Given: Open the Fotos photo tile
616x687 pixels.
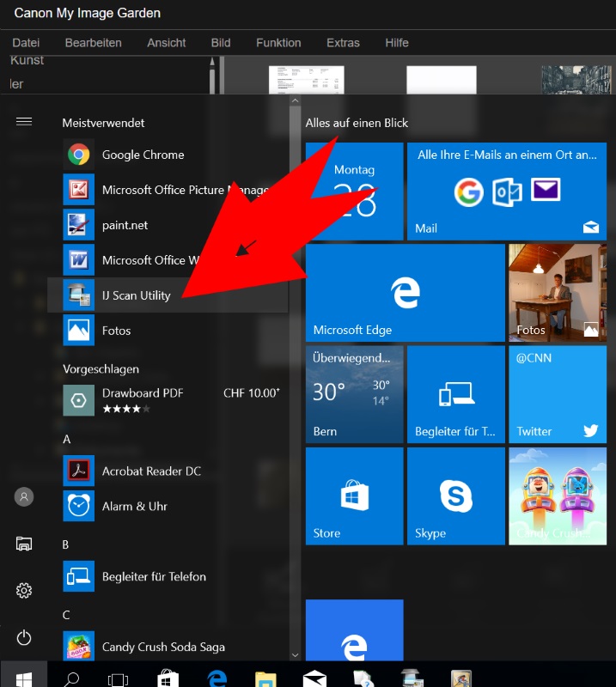Looking at the screenshot, I should (558, 293).
